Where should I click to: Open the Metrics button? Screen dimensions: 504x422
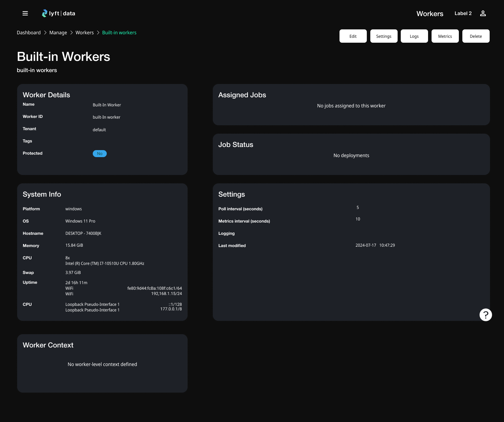point(445,36)
